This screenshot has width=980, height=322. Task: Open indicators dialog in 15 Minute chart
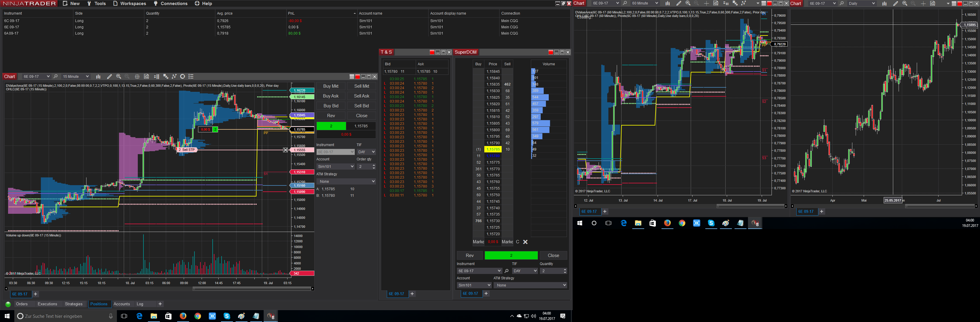tap(166, 76)
